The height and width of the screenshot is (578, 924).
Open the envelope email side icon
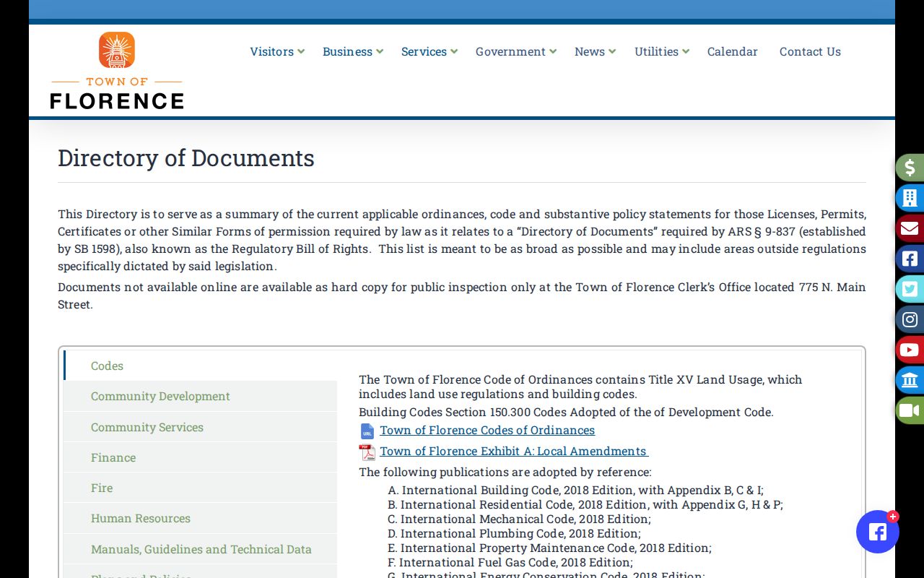[910, 228]
